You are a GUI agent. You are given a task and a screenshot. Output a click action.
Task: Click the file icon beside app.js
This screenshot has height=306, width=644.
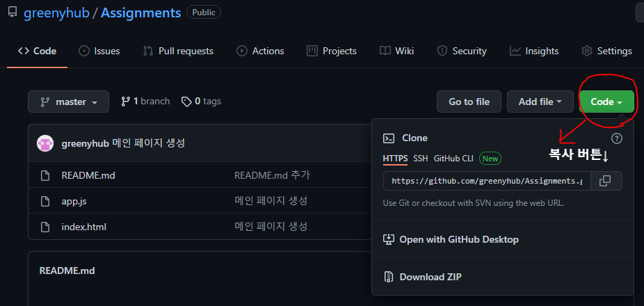(45, 201)
